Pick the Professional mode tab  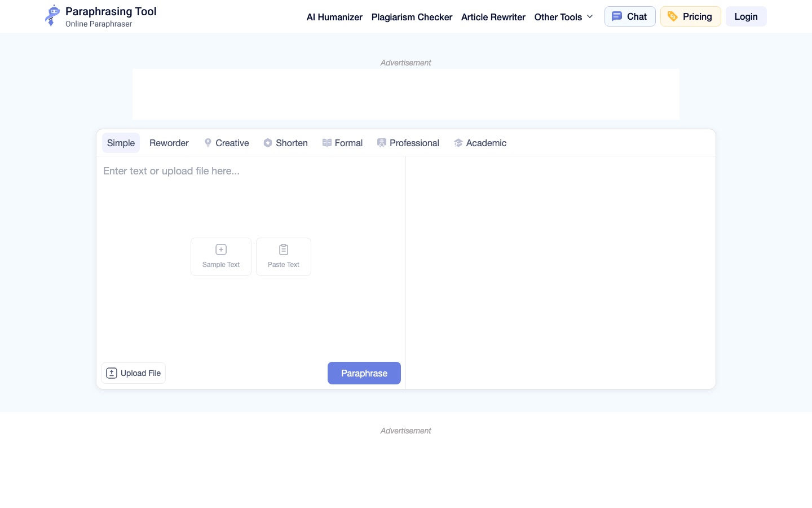click(408, 143)
